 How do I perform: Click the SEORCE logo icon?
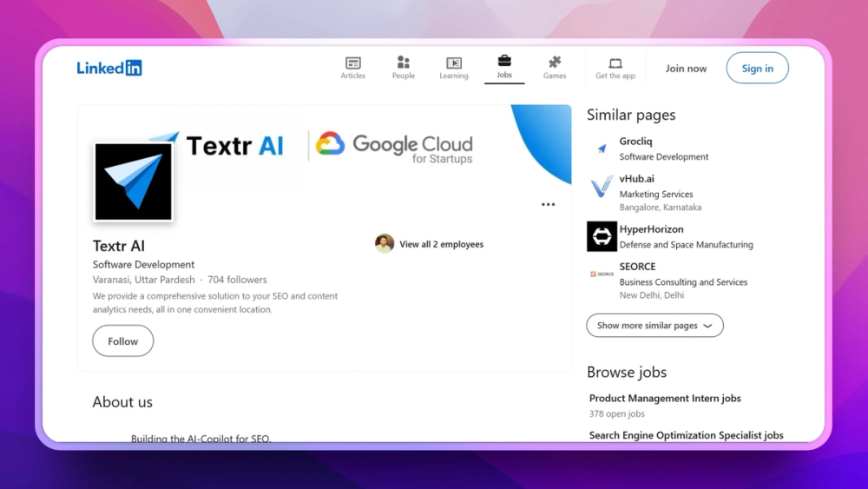point(602,274)
